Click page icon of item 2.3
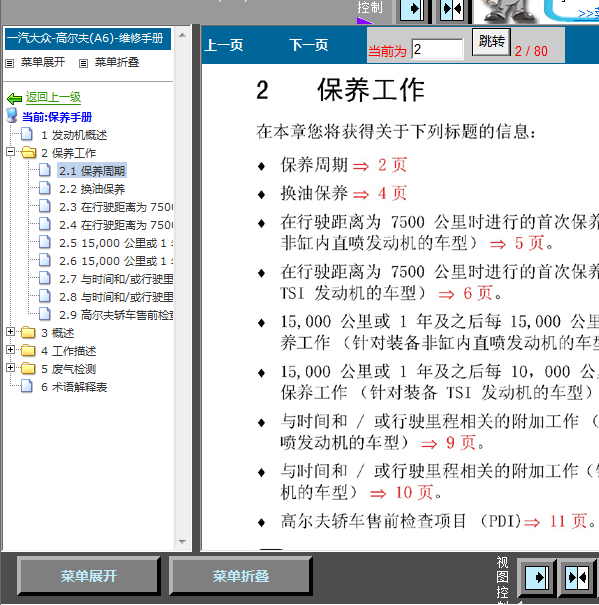 [45, 206]
